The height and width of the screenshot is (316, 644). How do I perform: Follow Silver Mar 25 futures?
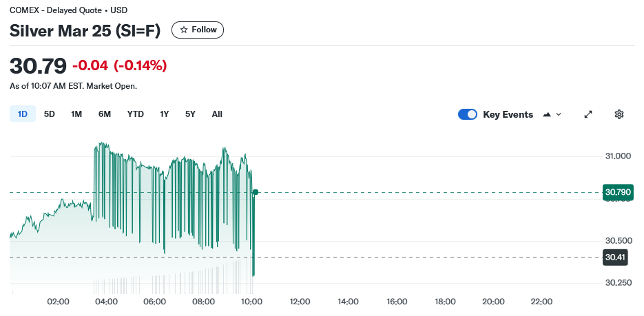click(x=198, y=30)
